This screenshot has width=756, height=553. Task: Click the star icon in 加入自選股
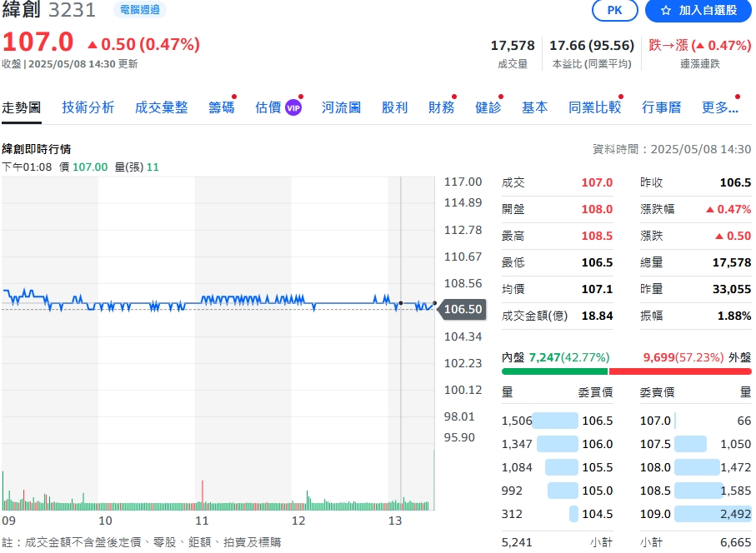[x=665, y=10]
